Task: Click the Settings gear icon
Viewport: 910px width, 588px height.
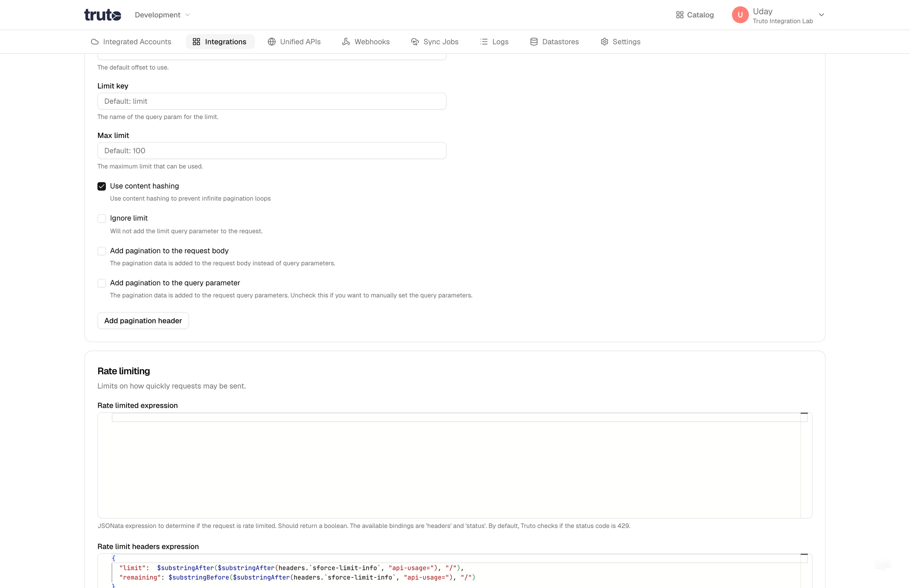Action: click(604, 42)
